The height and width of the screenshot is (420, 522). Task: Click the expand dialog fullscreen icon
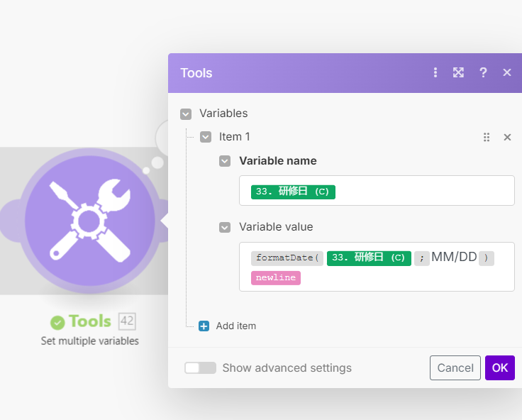click(458, 72)
